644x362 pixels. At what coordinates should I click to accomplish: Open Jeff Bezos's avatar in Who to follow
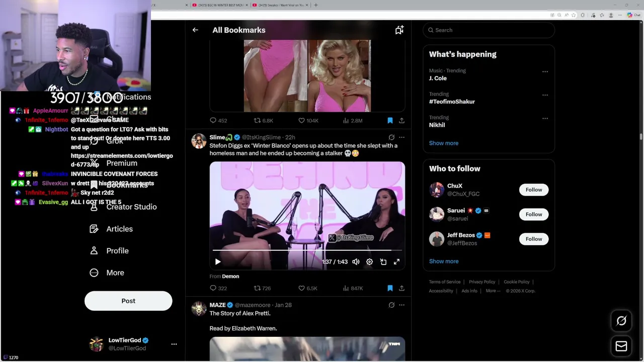click(x=437, y=239)
